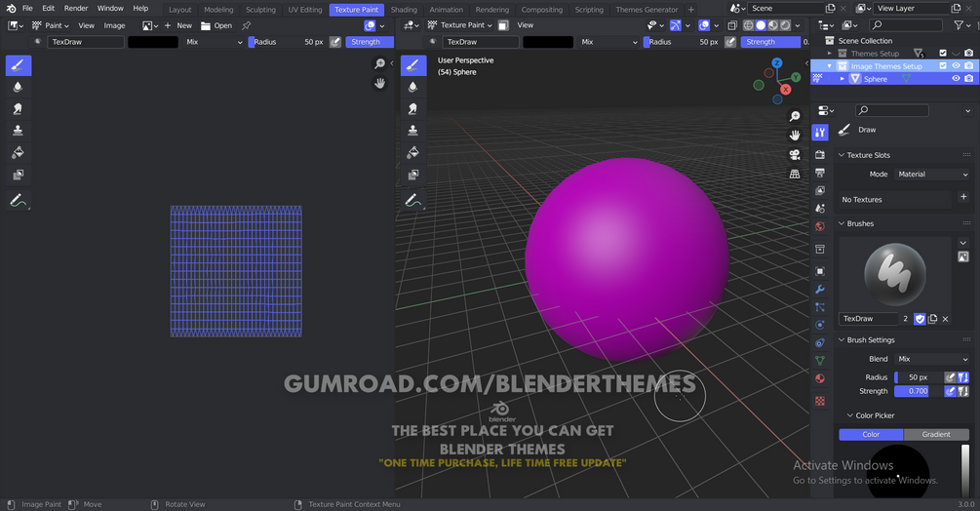Open the Blend Mix dropdown in Brush Settings
This screenshot has width=980, height=511.
point(932,359)
